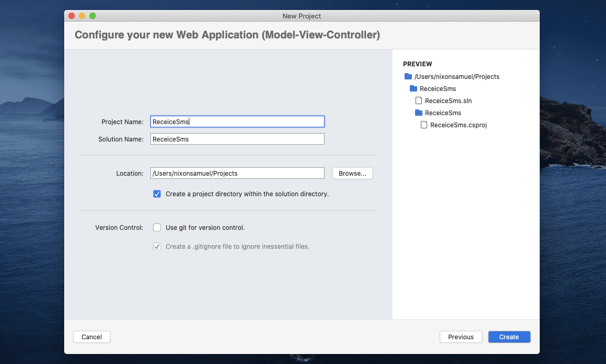Click the Location path text field
606x364 pixels.
237,173
